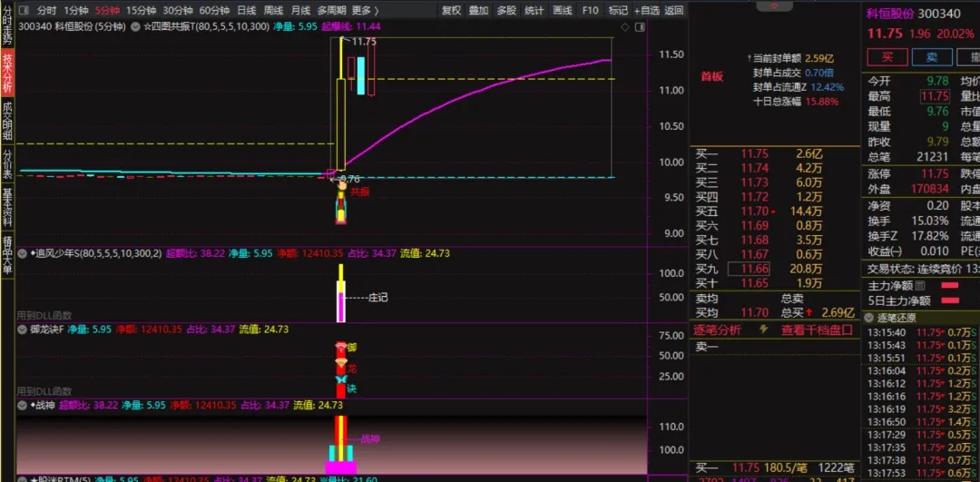Switch chart period to 1分钟

tap(75, 10)
